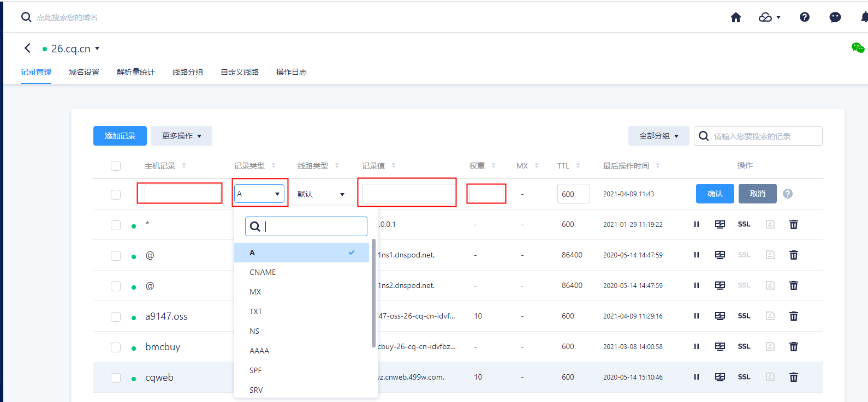The image size is (868, 402).
Task: Check the checkbox for the cqweb row
Action: point(116,378)
